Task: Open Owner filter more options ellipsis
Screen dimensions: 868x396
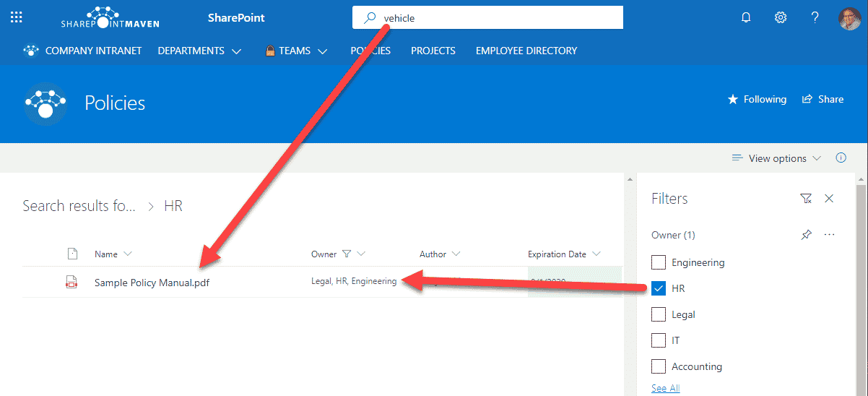Action: [x=829, y=235]
